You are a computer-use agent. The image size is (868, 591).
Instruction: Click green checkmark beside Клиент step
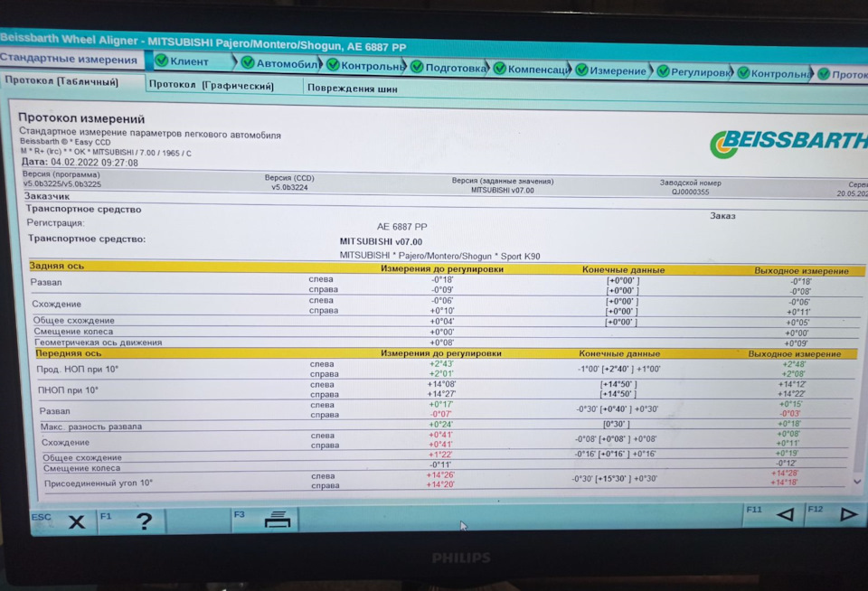162,61
